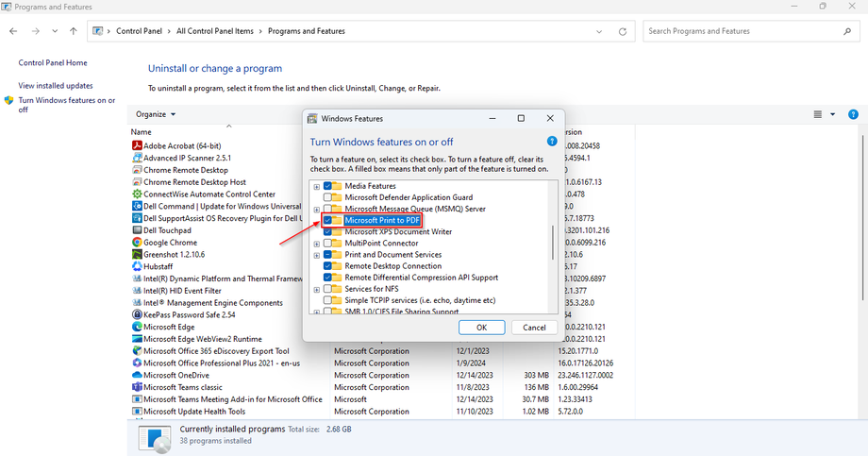This screenshot has height=456, width=868.
Task: Open Windows Features help question-mark icon
Action: (x=552, y=142)
